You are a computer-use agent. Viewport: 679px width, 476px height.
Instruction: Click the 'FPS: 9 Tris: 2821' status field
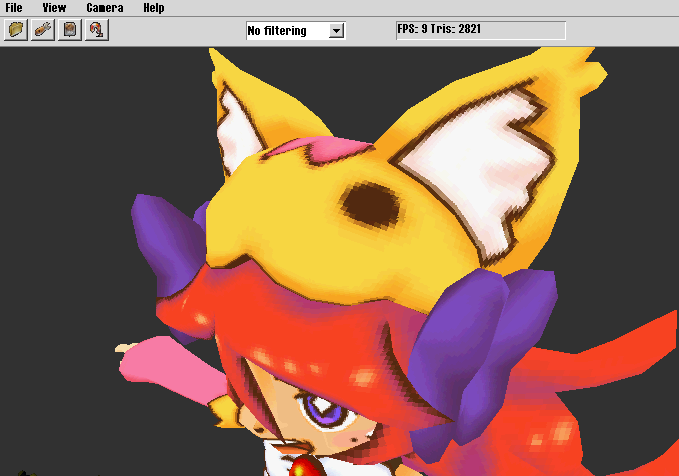(481, 30)
